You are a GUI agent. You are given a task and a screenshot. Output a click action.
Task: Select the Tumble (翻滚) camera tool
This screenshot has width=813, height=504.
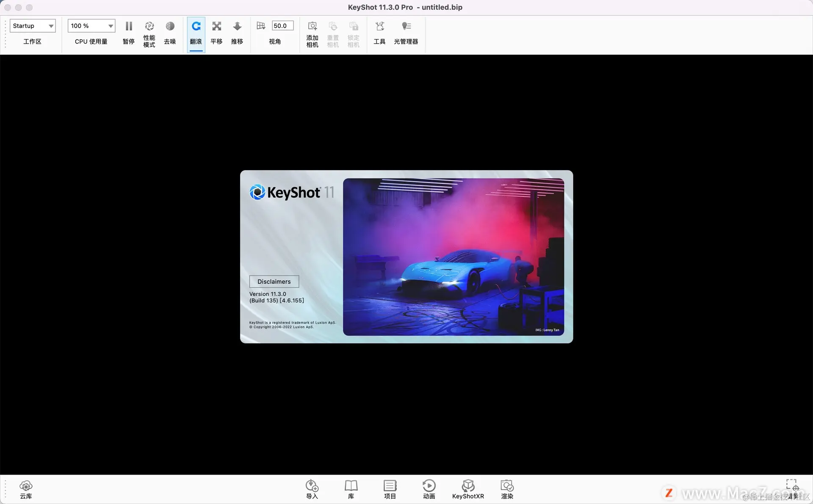pos(196,26)
